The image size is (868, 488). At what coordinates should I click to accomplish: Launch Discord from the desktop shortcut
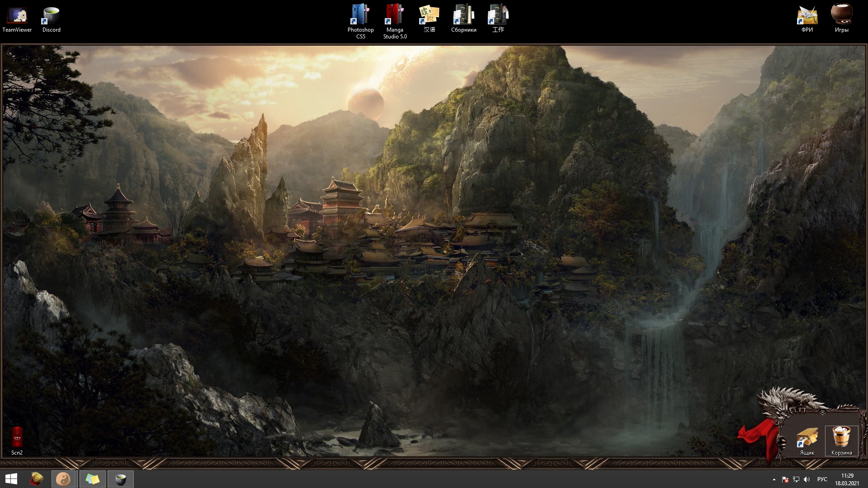[x=51, y=19]
